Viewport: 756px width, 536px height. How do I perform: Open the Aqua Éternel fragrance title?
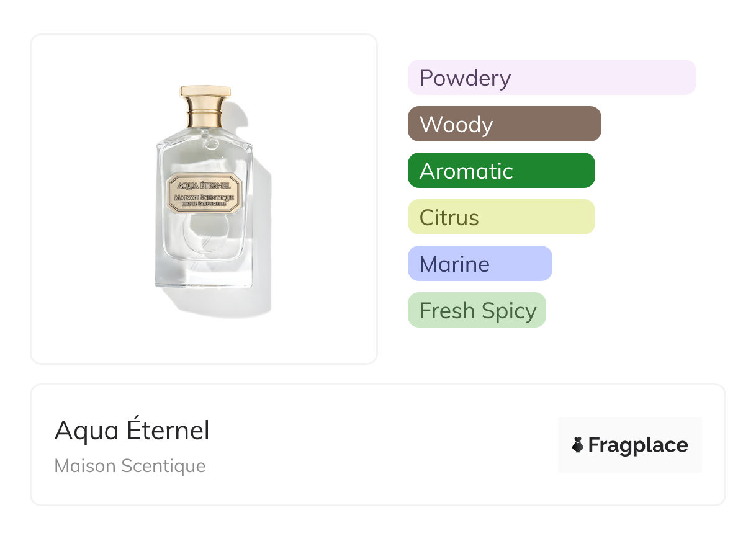[132, 431]
